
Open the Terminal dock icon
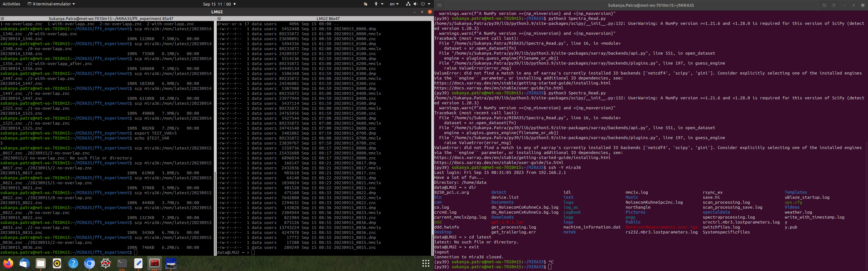coord(122,263)
